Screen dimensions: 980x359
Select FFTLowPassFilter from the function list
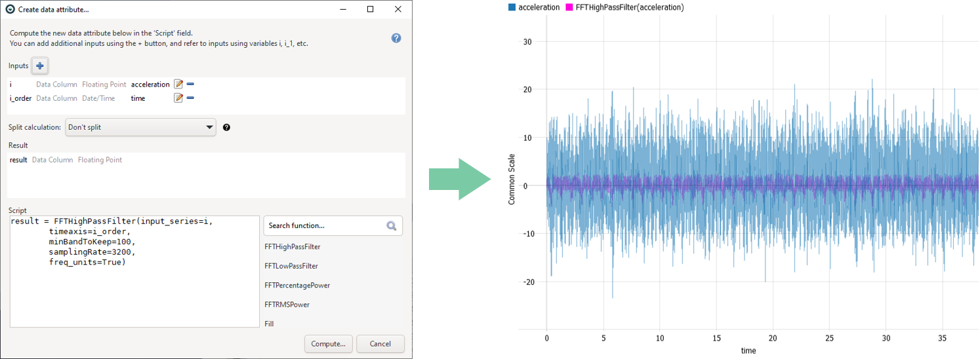click(291, 266)
